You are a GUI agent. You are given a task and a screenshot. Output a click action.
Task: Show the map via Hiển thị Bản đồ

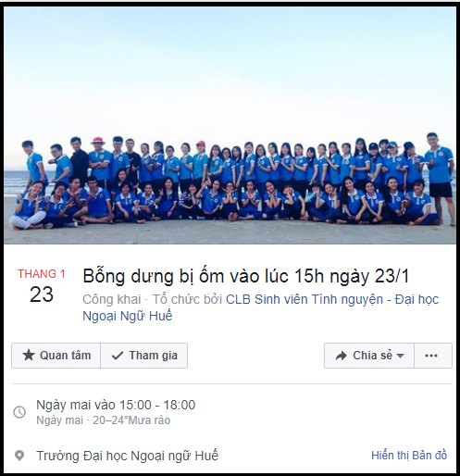[409, 456]
